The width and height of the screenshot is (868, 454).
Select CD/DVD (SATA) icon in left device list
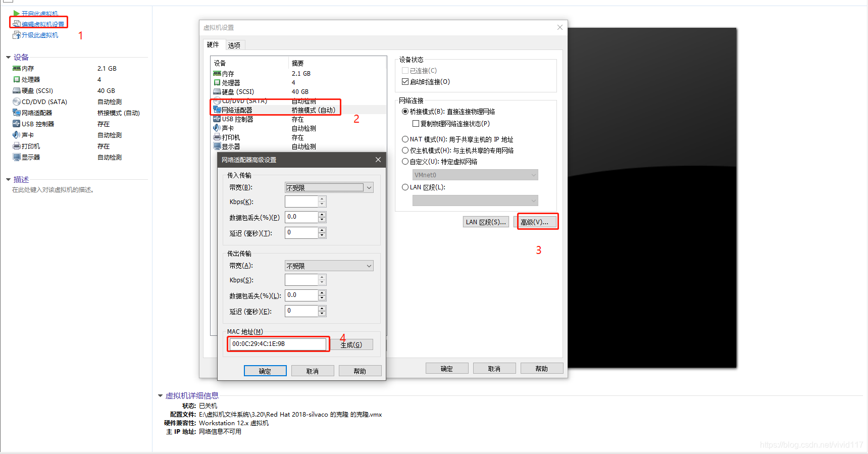coord(16,102)
